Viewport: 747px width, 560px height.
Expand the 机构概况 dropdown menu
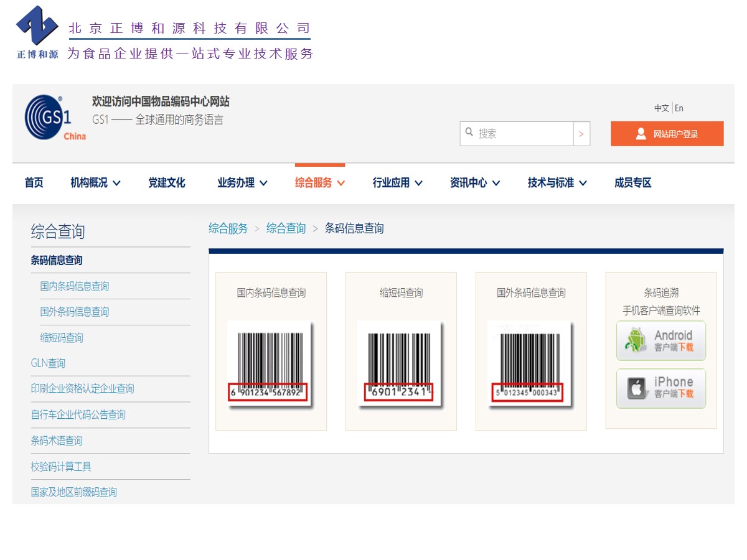tap(95, 183)
